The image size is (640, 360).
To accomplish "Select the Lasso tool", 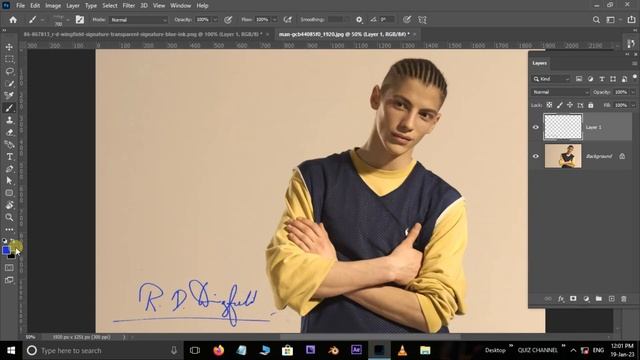I will (9, 71).
